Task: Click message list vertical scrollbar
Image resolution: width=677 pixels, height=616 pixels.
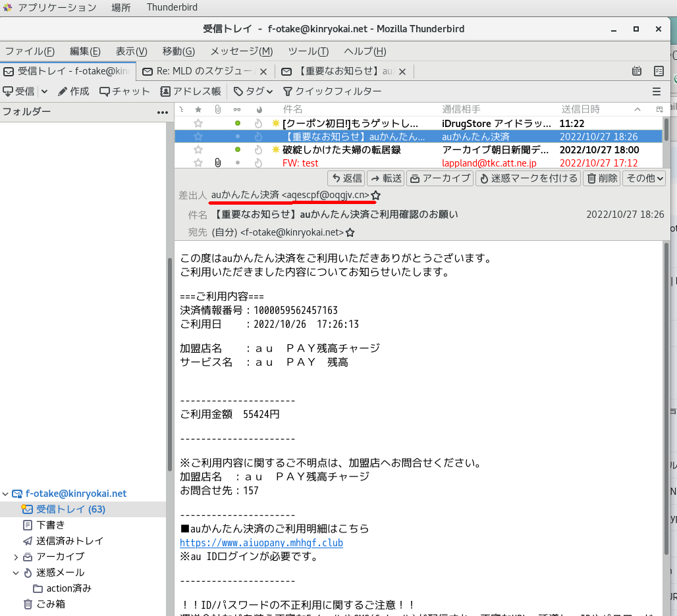Action: pos(666,128)
